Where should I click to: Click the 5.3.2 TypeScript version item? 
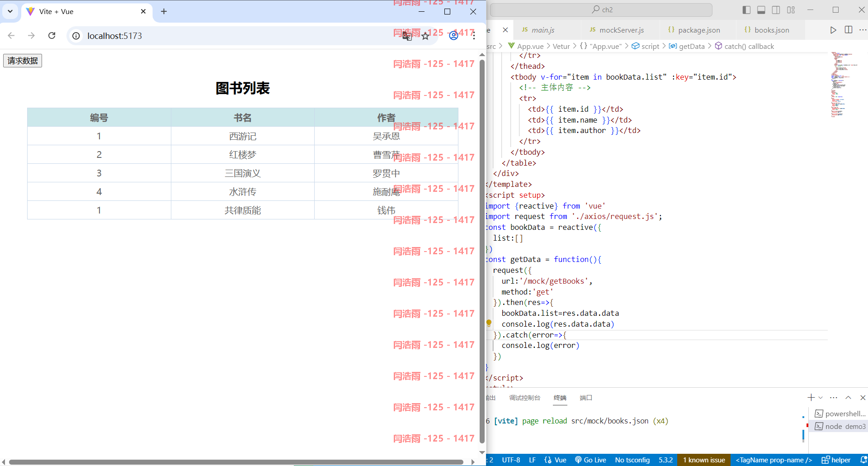pos(665,460)
